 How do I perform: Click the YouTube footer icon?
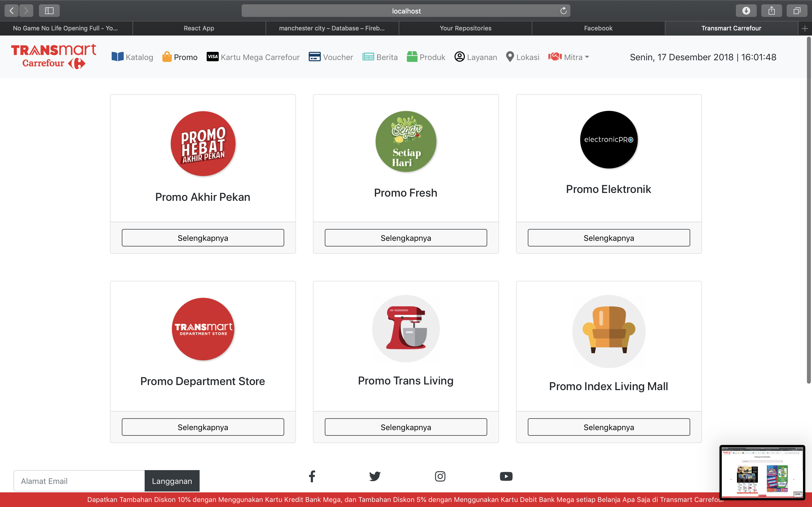click(x=506, y=476)
